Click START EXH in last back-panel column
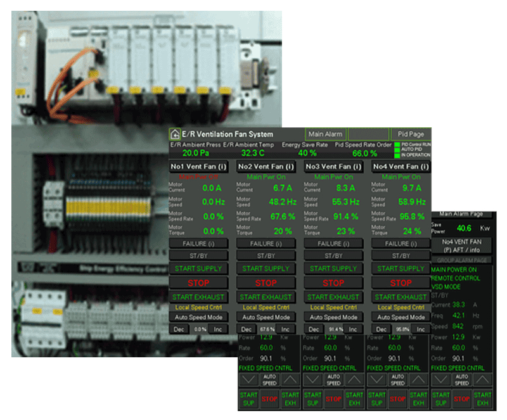This screenshot has height=420, width=507. pos(482,399)
